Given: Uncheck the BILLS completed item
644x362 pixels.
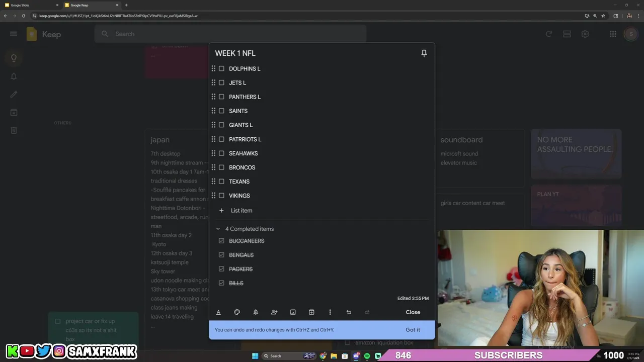Looking at the screenshot, I should point(221,283).
